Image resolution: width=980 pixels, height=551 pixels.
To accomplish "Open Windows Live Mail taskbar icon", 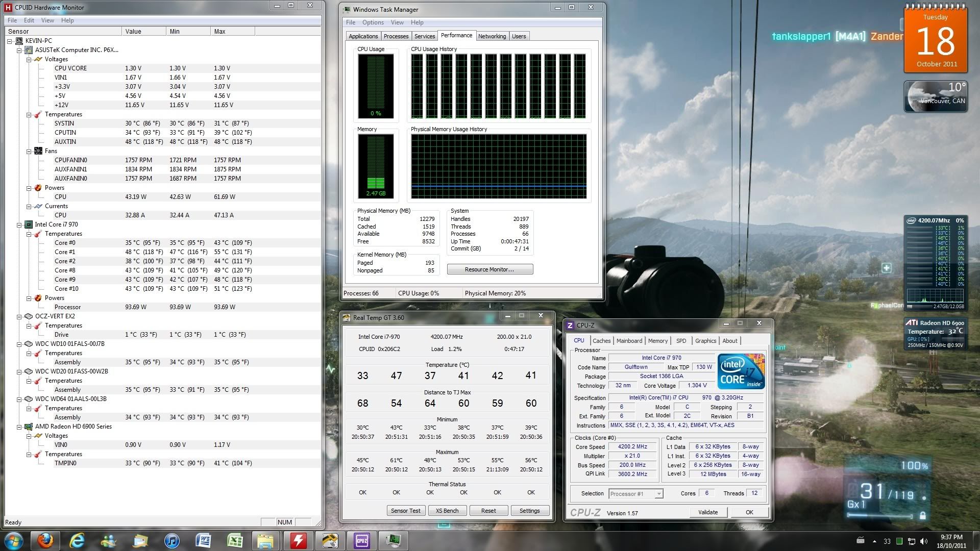I will point(140,540).
